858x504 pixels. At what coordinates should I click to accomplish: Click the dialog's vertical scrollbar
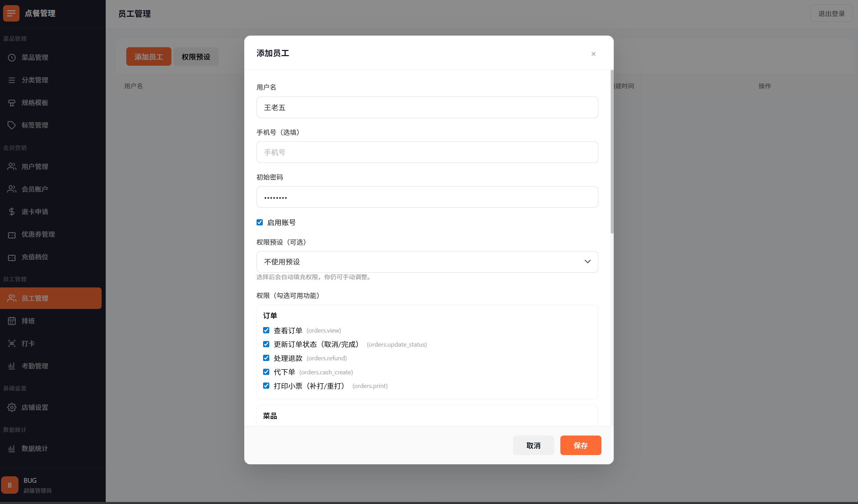[612, 152]
